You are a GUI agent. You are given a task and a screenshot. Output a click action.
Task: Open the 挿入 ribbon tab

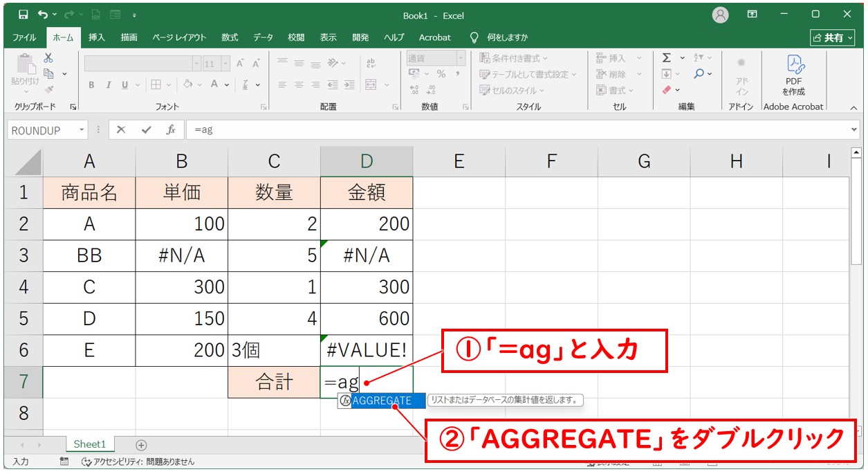pos(97,37)
